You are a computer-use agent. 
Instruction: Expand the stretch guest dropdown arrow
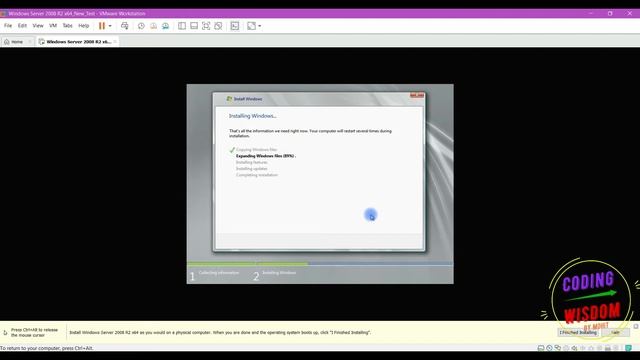260,26
